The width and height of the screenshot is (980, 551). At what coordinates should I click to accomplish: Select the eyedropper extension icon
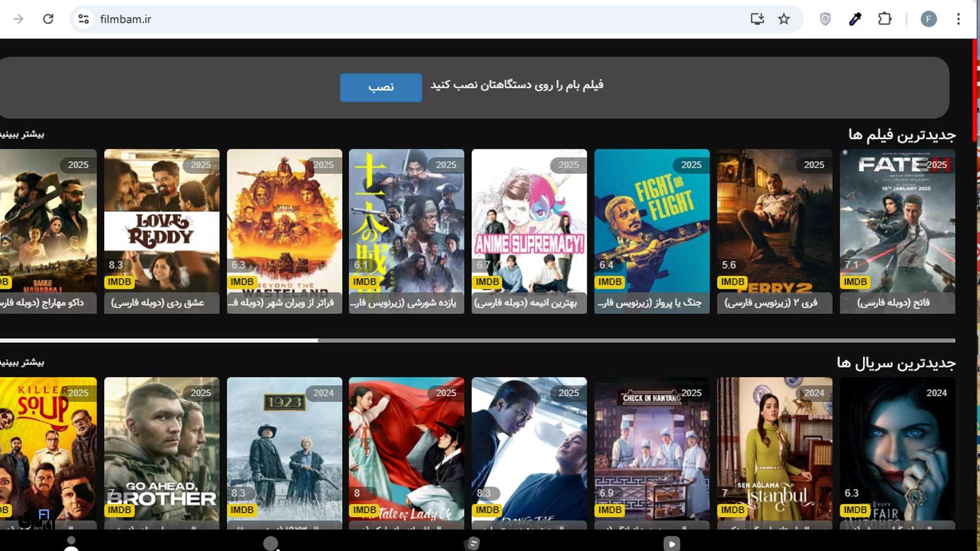coord(854,18)
